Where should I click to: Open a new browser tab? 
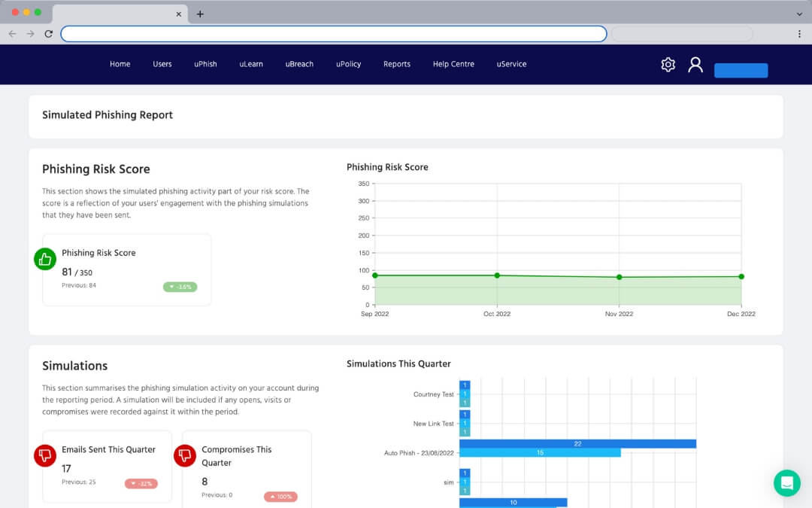[x=200, y=14]
